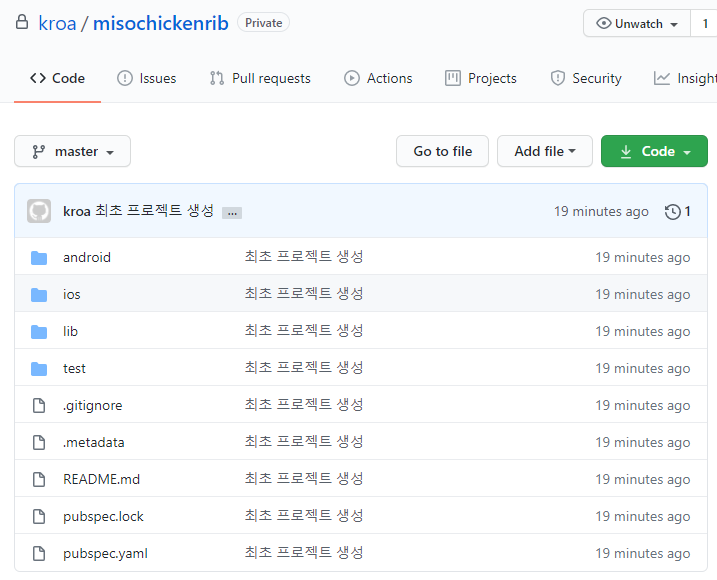Click the timestamp in the pubspec.lock row
This screenshot has width=717, height=580.
pyautogui.click(x=642, y=517)
